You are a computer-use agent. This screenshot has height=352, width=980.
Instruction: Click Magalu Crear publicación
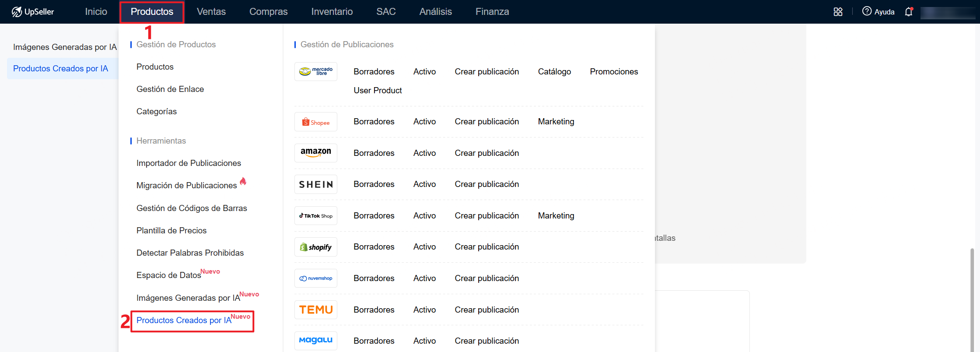[487, 341]
